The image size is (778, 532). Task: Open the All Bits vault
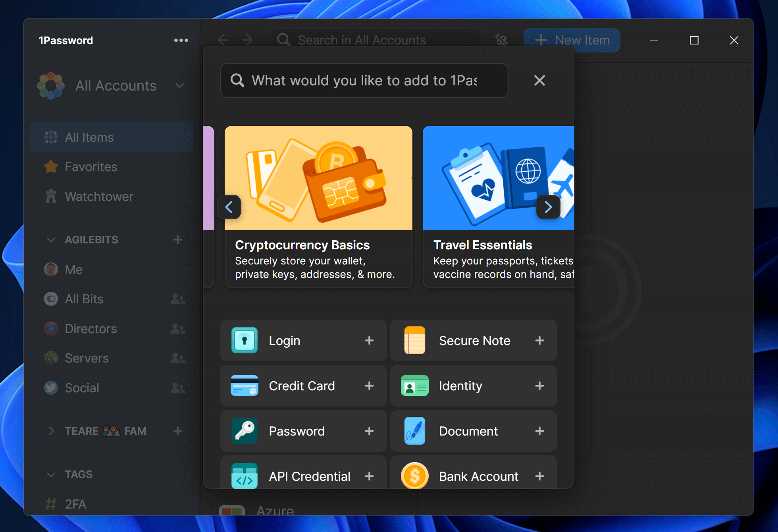point(112,299)
